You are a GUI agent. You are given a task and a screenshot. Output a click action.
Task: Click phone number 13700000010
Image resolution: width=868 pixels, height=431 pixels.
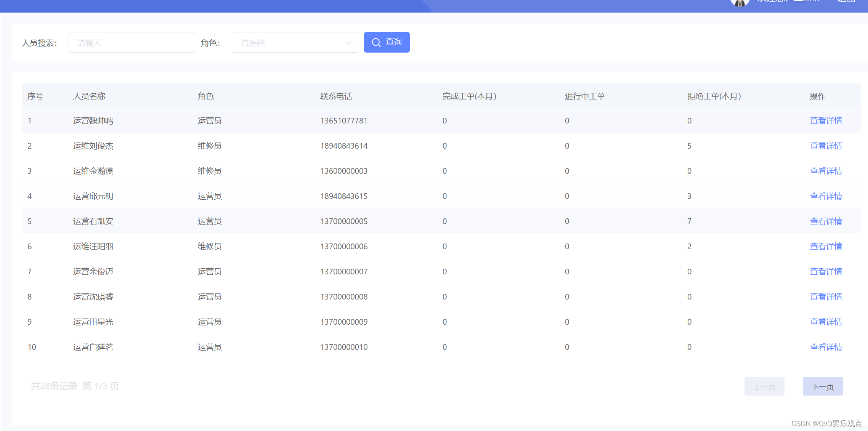[x=344, y=347]
